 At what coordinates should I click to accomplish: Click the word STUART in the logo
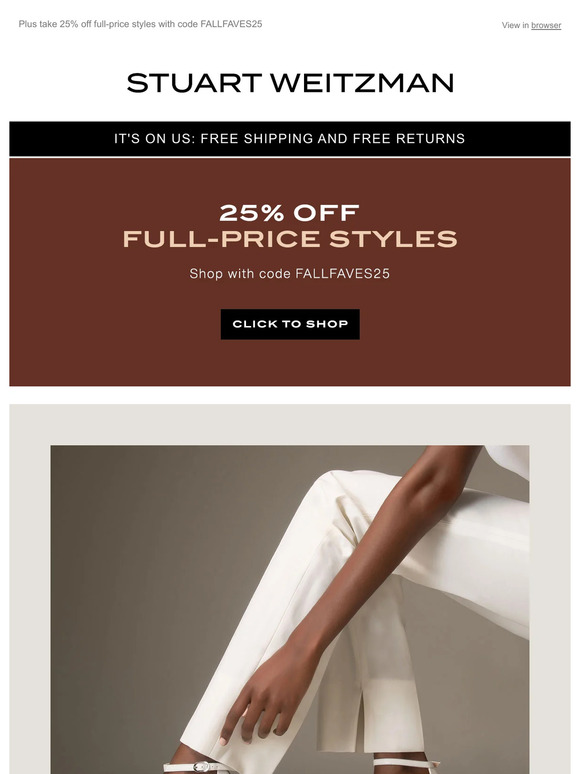tap(194, 83)
